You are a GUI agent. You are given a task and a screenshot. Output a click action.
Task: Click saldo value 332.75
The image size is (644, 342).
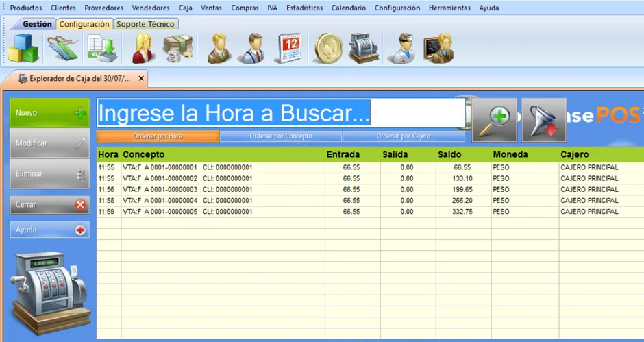coord(462,212)
